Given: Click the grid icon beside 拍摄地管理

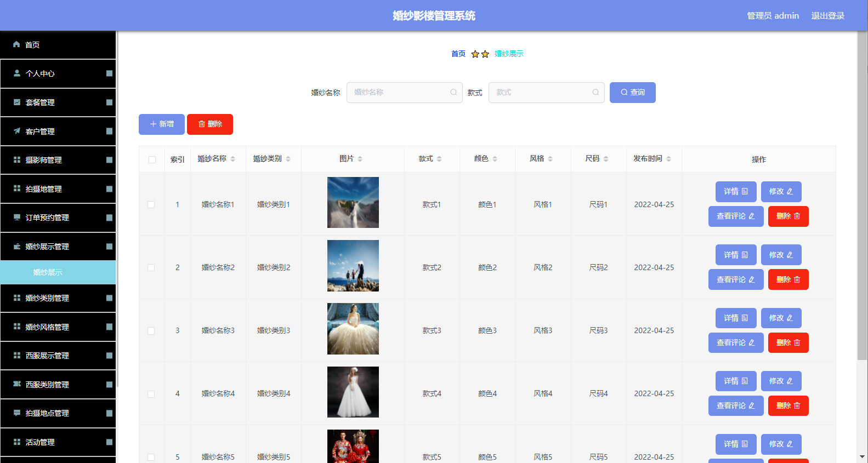Looking at the screenshot, I should point(17,188).
